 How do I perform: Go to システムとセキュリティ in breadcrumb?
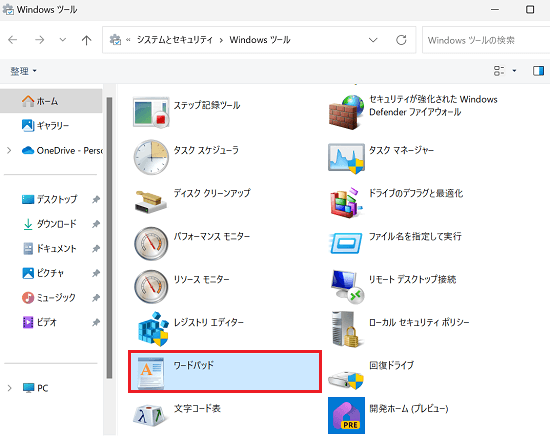click(175, 40)
